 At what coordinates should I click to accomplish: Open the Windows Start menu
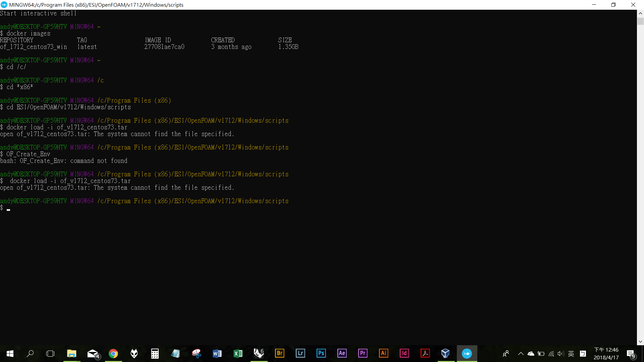[10, 353]
